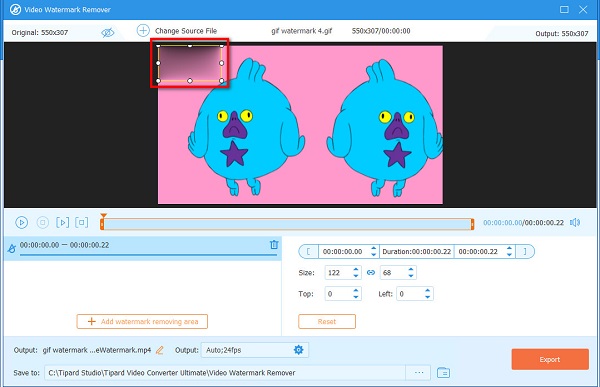Screen dimensions: 600x387
Task: Close the Video Watermark Remover window
Action: click(583, 9)
